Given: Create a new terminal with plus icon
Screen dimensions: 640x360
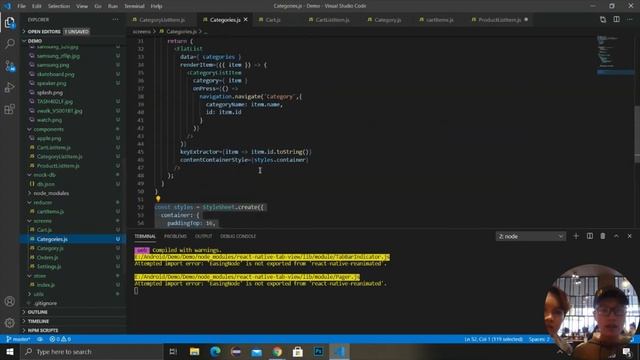Looking at the screenshot, I should pos(576,236).
